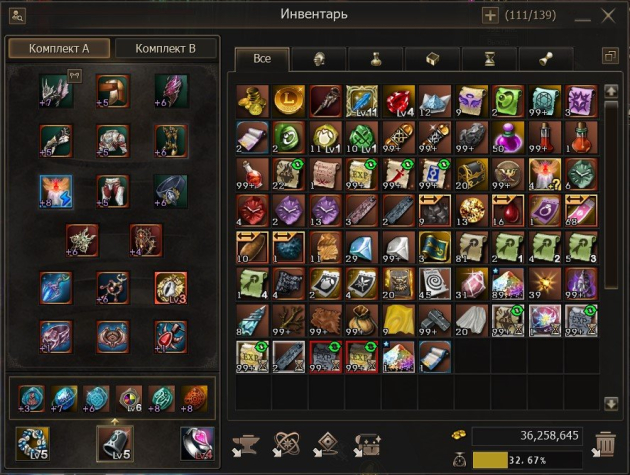
Task: Click the character search icon top-left
Action: click(x=17, y=16)
